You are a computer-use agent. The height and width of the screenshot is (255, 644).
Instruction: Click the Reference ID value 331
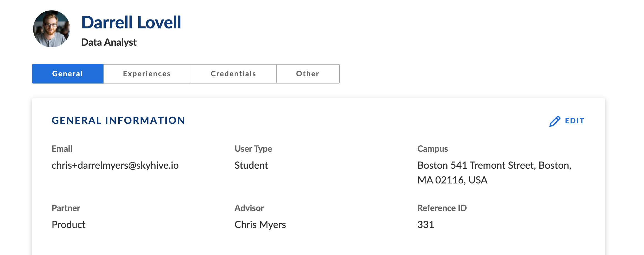pos(426,225)
